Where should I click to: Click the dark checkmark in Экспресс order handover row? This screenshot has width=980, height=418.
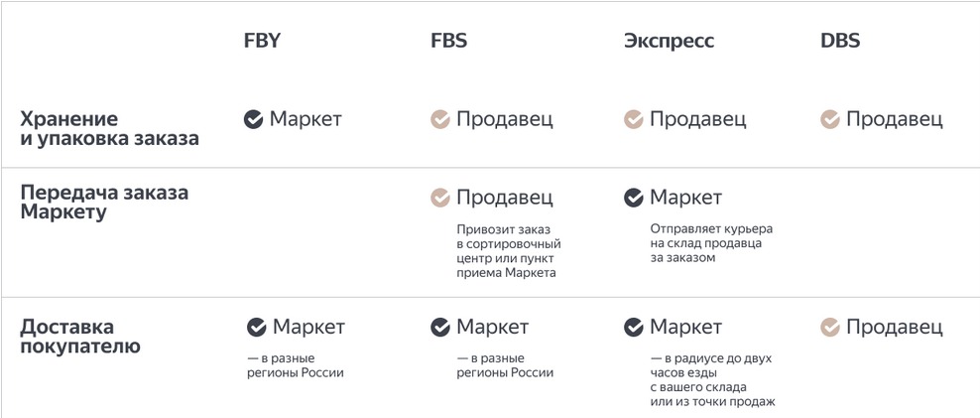click(634, 198)
